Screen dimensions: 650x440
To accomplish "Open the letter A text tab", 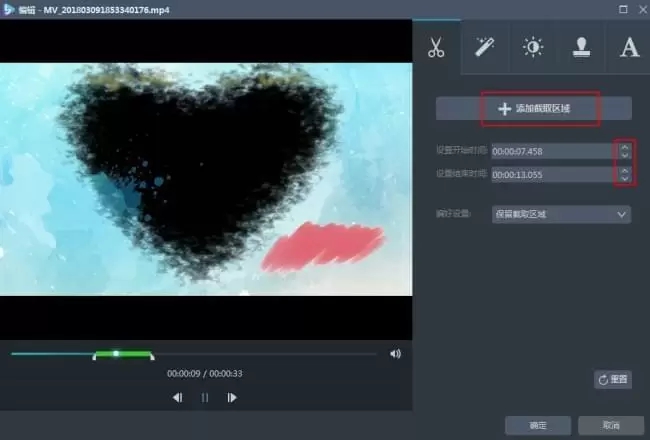I will (628, 47).
